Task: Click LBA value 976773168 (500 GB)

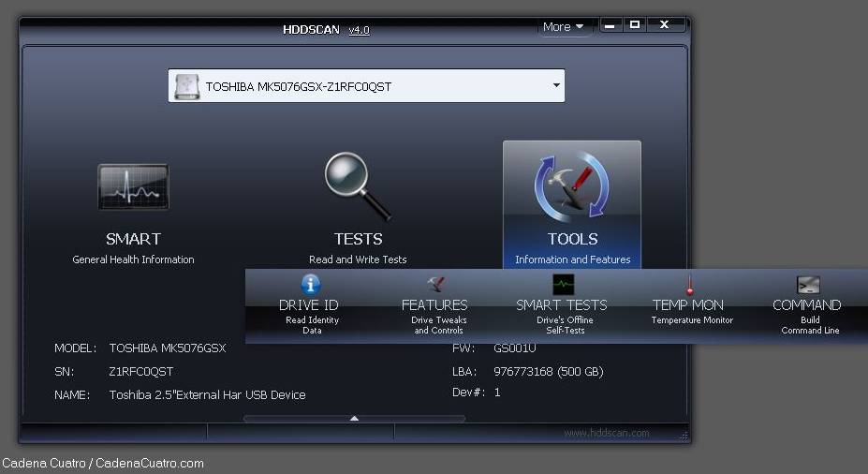Action: tap(548, 372)
